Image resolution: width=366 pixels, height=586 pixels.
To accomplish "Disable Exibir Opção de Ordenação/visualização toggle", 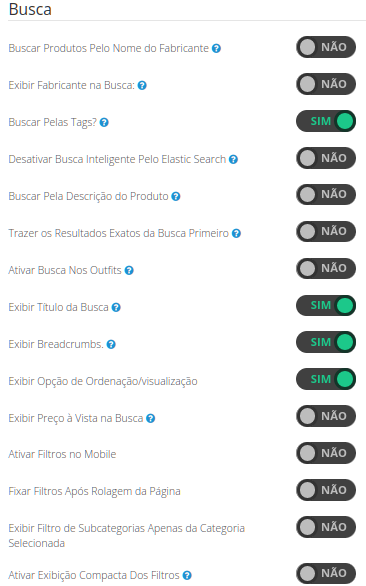I will [x=326, y=379].
